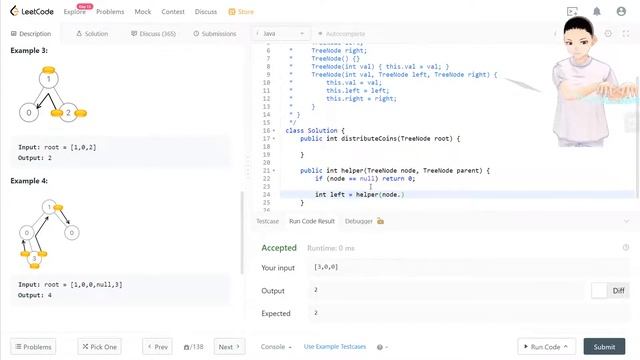Viewport: 640px width, 360px height.
Task: Open the Java language dropdown
Action: (x=281, y=33)
